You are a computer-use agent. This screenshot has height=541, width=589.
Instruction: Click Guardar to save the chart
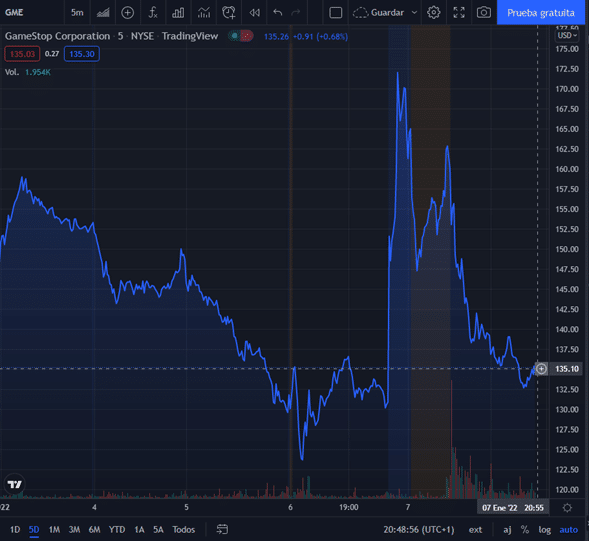[x=379, y=12]
